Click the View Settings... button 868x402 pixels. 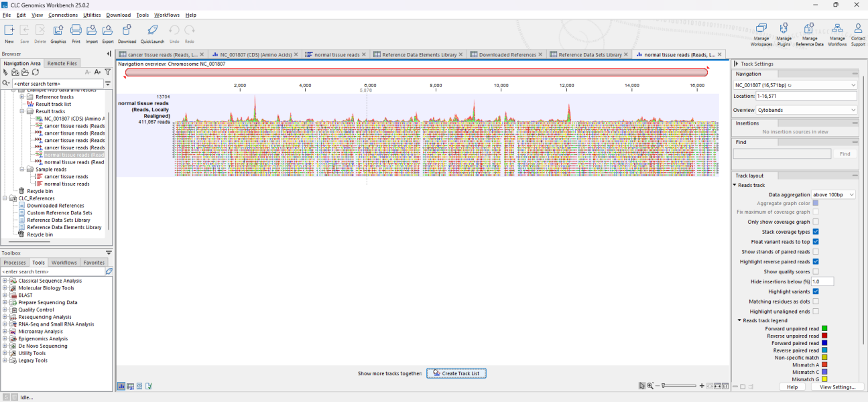point(837,387)
